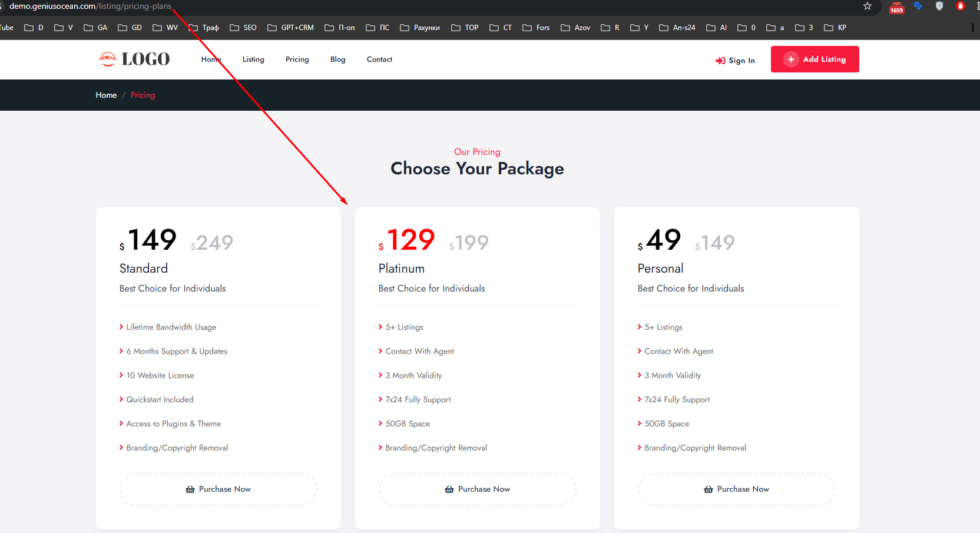Open the R bookmarks folder
This screenshot has height=533, width=980.
610,28
